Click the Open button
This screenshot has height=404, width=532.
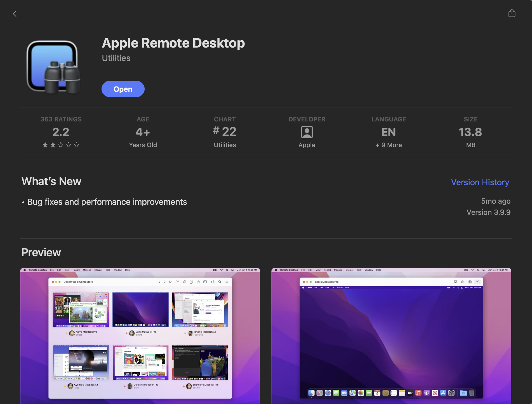(123, 89)
